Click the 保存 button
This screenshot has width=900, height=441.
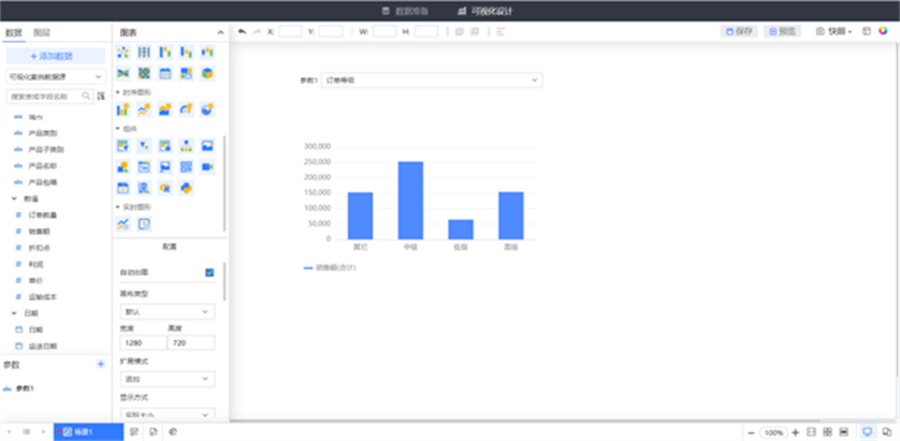click(x=740, y=31)
